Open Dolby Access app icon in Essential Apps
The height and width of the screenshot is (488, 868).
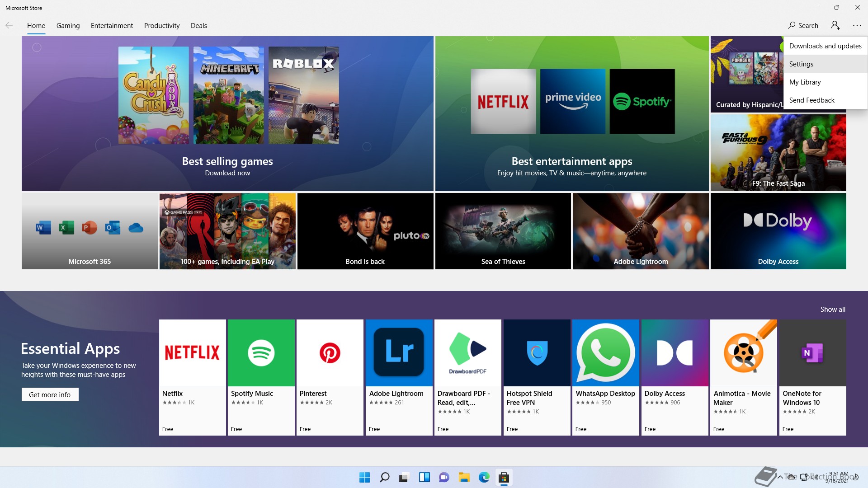[675, 353]
